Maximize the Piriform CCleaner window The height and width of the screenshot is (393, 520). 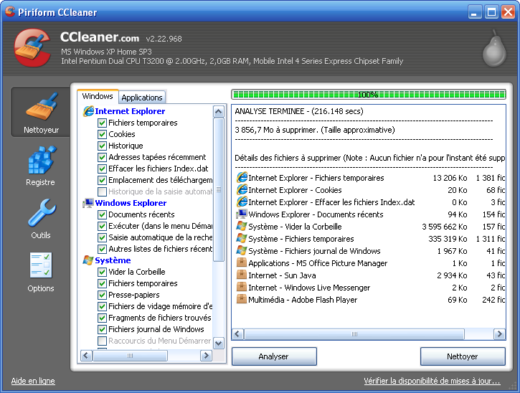click(492, 12)
